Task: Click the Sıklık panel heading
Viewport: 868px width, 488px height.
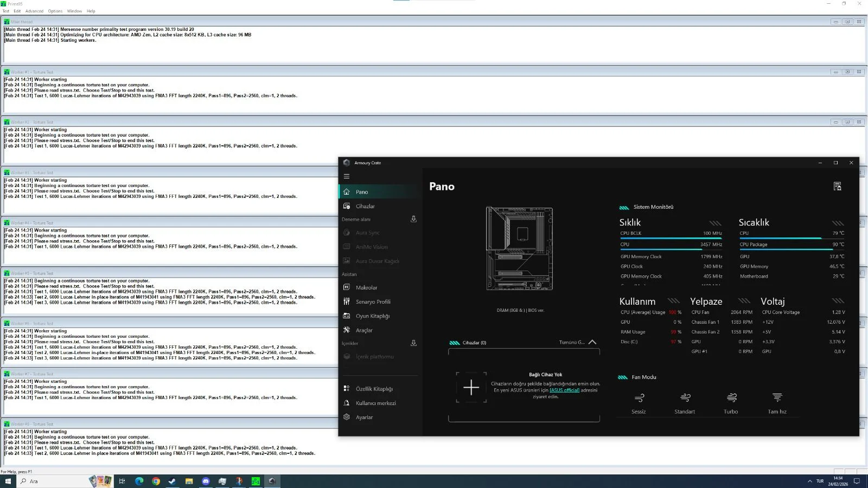Action: pyautogui.click(x=630, y=222)
